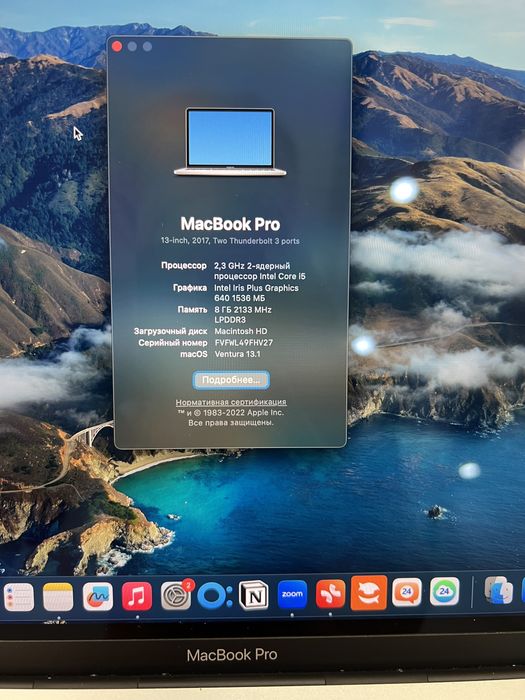Open the orange 24 chat bubble app
The width and height of the screenshot is (525, 700).
point(407,592)
